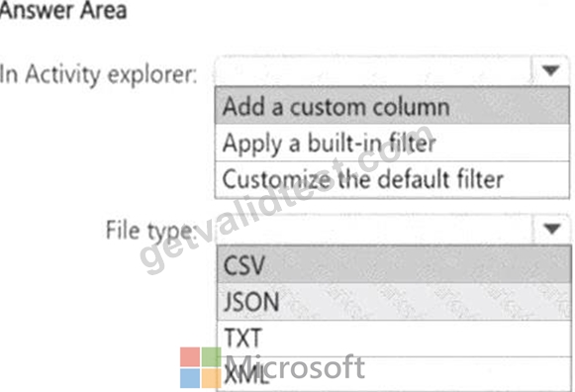Open the Activity explorer dropdown arrow
Screen dimensions: 575x392
click(550, 70)
